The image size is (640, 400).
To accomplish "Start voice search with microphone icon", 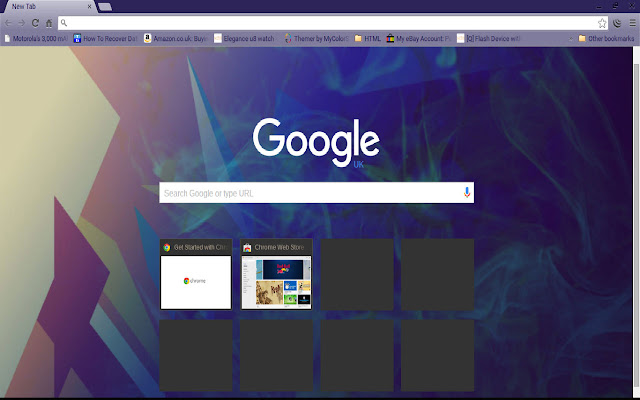I will tap(467, 192).
